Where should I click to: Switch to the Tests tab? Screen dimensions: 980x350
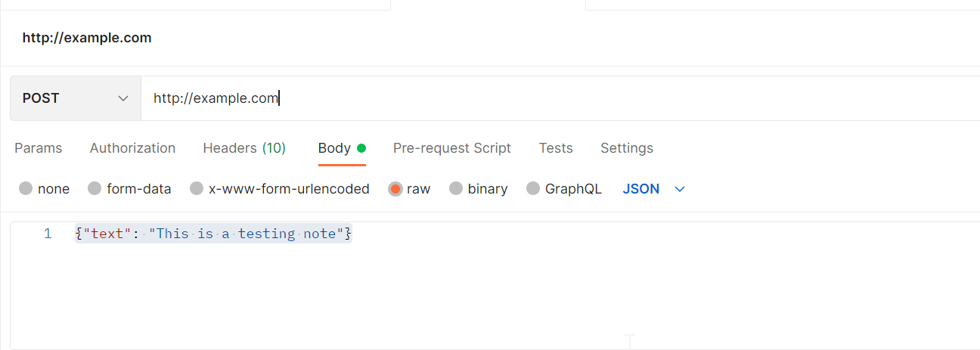click(556, 148)
